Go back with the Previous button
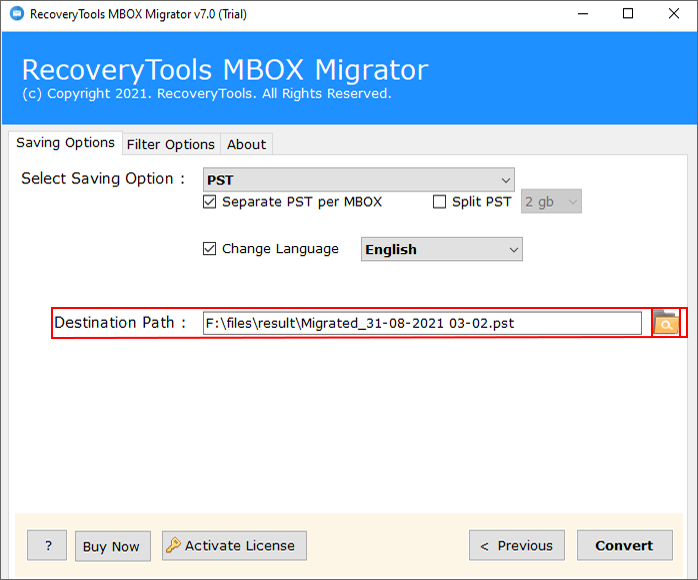The image size is (698, 580). (x=517, y=545)
